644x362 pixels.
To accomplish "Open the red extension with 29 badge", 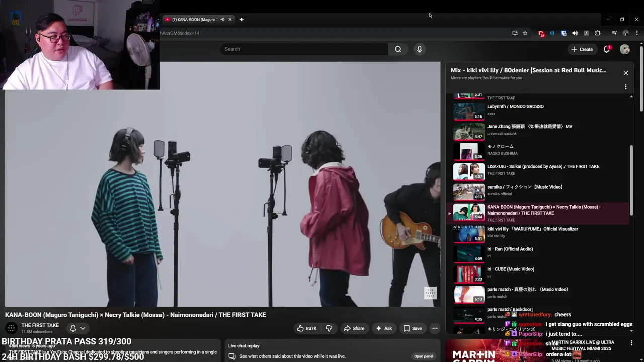I will point(541,33).
